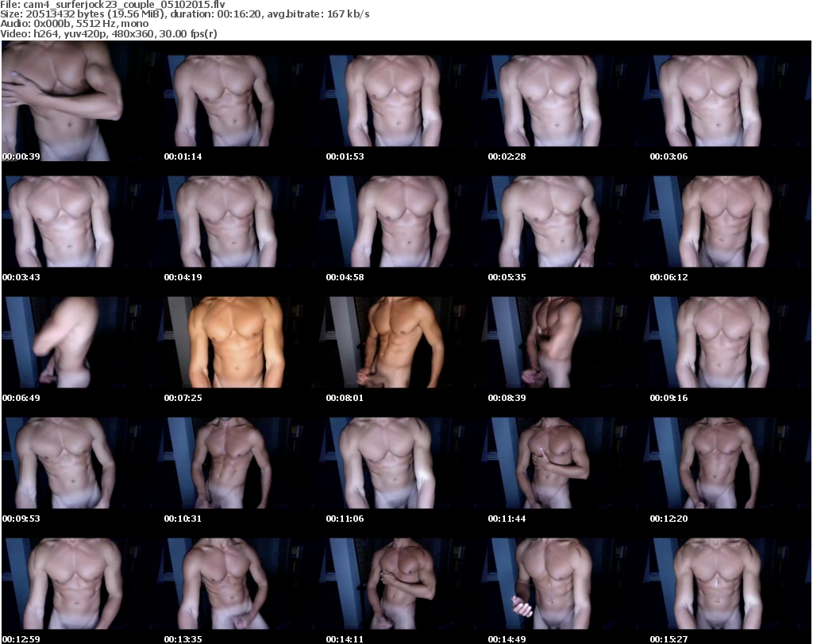Select the thumbnail frame at 00:09:16

coord(730,343)
